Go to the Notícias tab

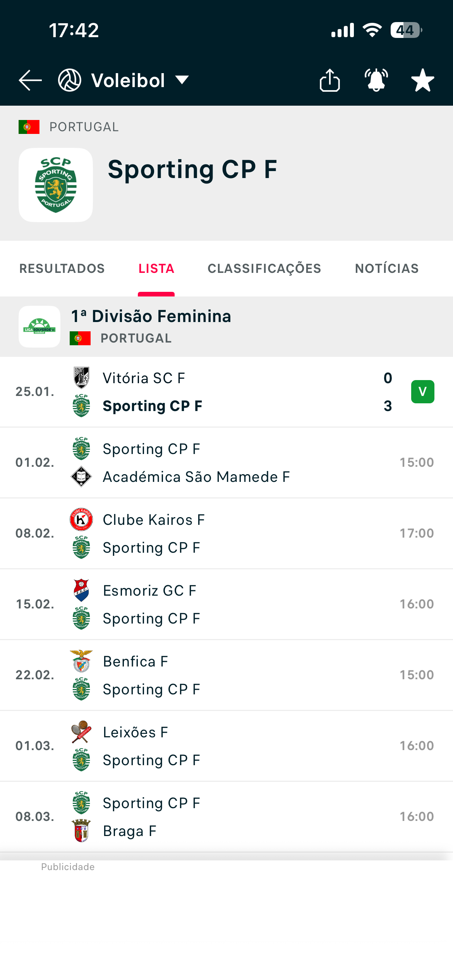[x=387, y=269]
